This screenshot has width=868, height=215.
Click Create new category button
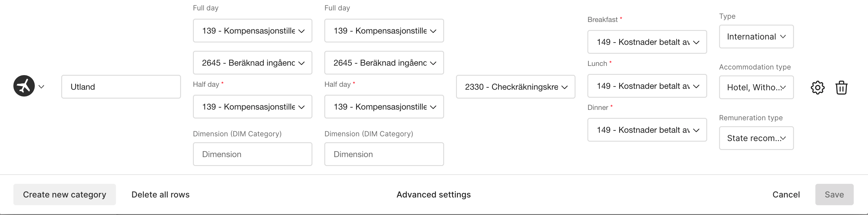pos(65,195)
